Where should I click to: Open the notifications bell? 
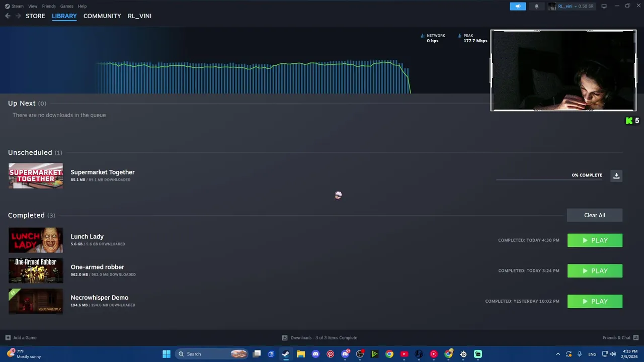[536, 6]
